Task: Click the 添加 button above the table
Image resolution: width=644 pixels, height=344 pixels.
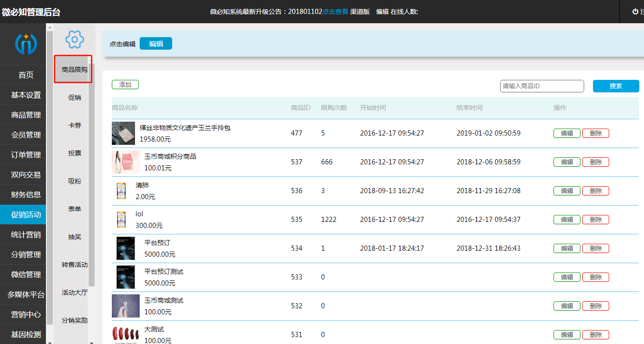Action: coord(125,84)
